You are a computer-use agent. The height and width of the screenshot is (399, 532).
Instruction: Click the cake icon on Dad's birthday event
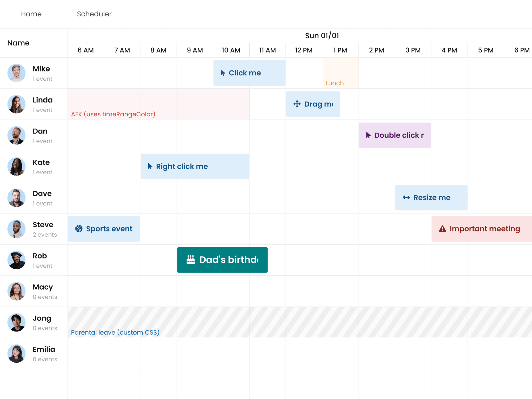point(191,260)
